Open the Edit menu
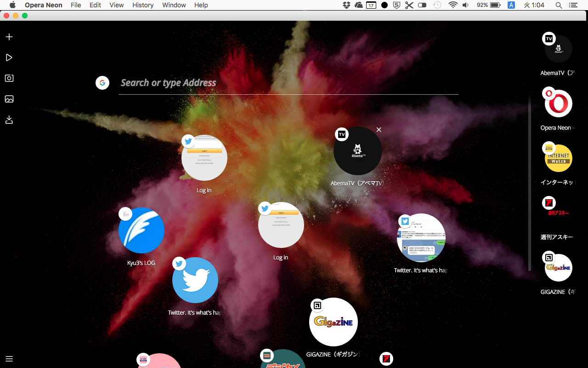588x368 pixels. (95, 5)
